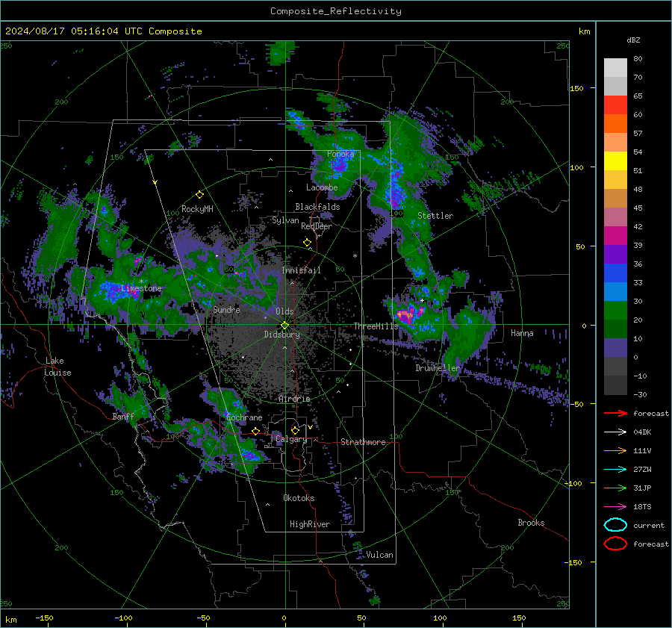
Task: Click the RockyMH label
Action: point(197,209)
